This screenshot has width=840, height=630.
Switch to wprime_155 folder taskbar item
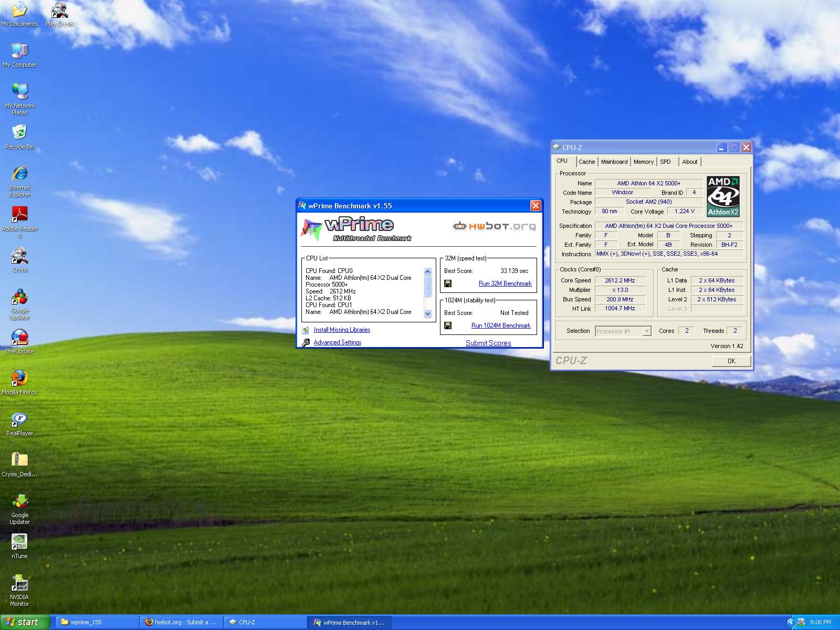tap(97, 622)
